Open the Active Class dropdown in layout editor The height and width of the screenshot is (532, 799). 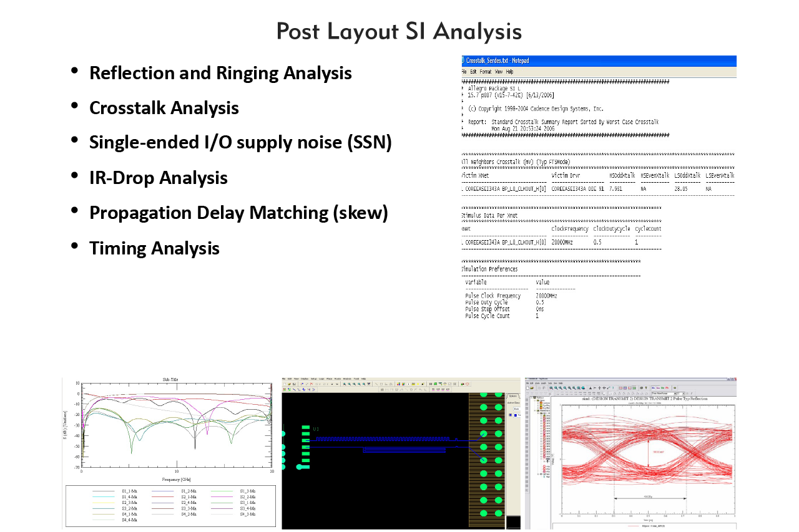click(x=517, y=409)
